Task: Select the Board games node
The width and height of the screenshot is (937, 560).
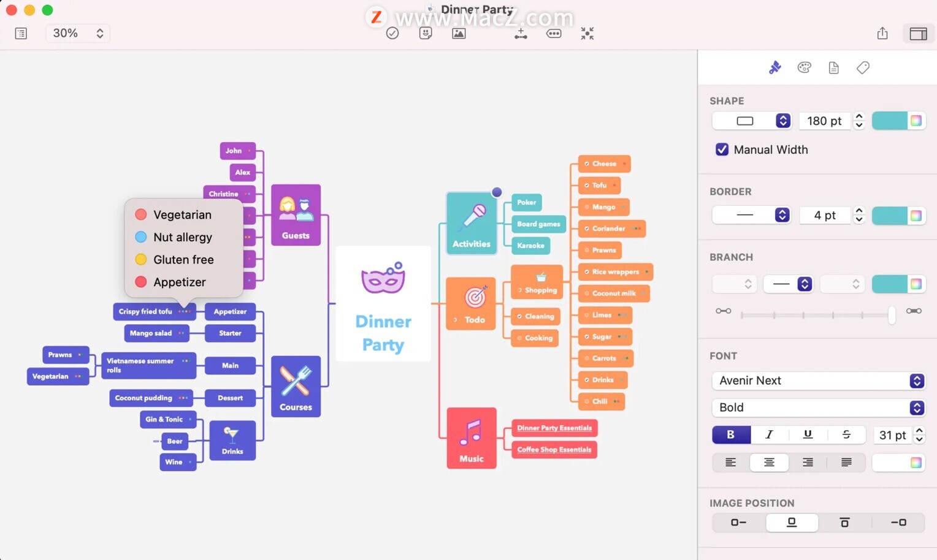Action: 538,224
